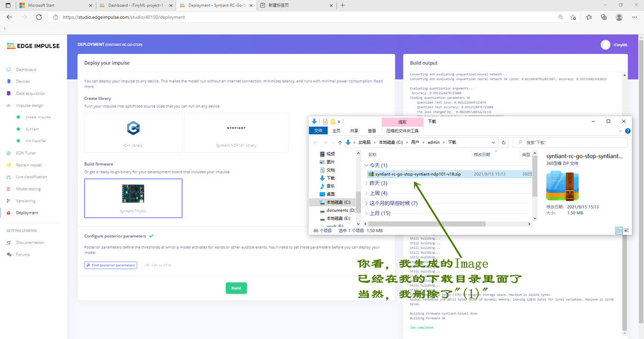Open recent locations dropdown in Explorer

pyautogui.click(x=333, y=143)
